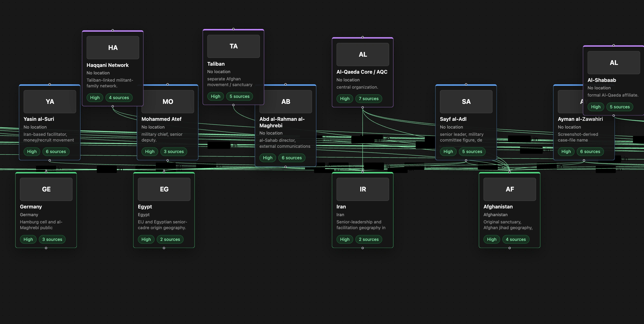Click the High badge on Taliban card
The width and height of the screenshot is (644, 324).
coord(215,96)
